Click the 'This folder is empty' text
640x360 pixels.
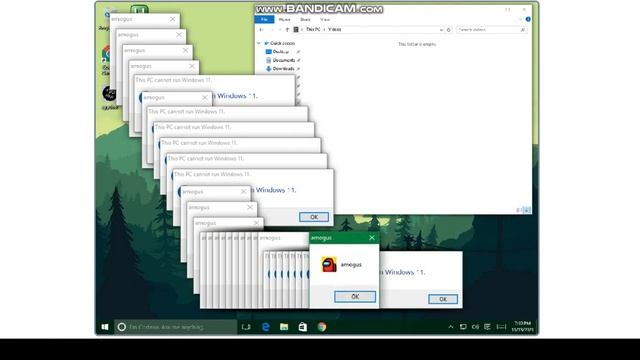point(417,44)
